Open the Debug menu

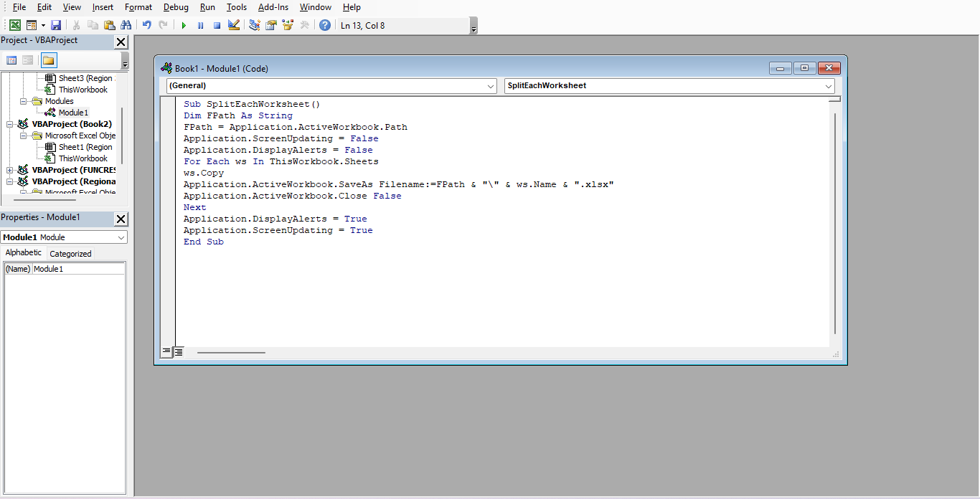click(176, 7)
